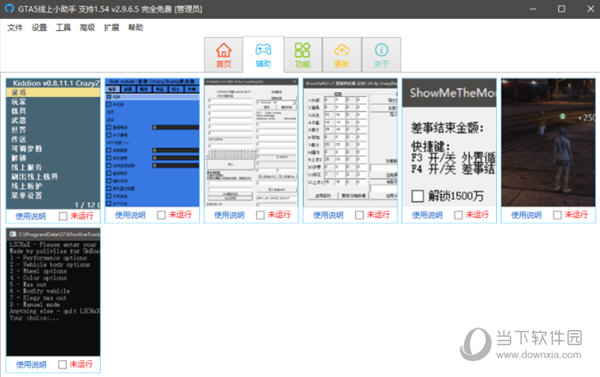Viewport: 600px width, 377px height.
Task: Tick the run checkbox for outfit editor card
Action: tap(359, 215)
